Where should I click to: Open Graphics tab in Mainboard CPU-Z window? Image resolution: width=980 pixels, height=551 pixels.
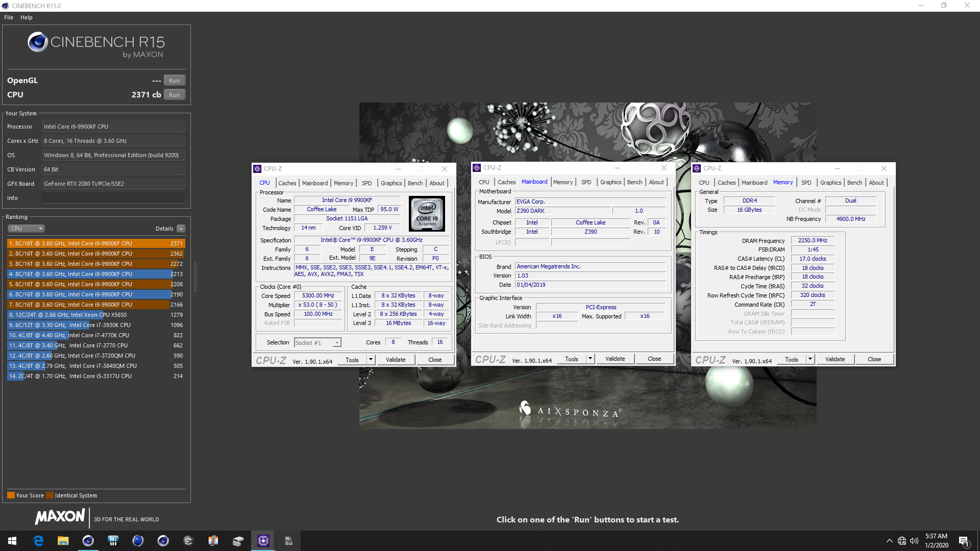coord(611,182)
